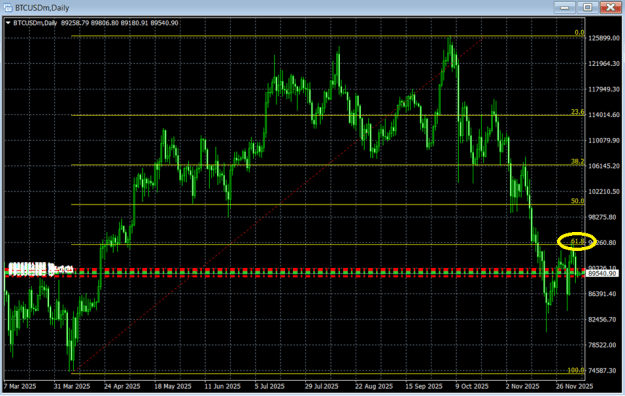The width and height of the screenshot is (625, 396).
Task: Click price axis value 102210.50
Action: coord(604,191)
